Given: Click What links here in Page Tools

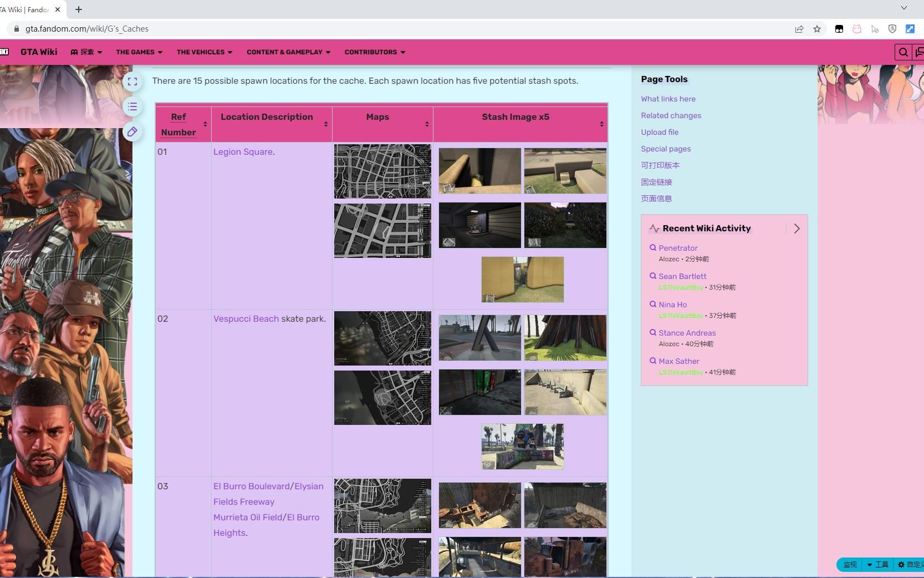Looking at the screenshot, I should [x=668, y=99].
